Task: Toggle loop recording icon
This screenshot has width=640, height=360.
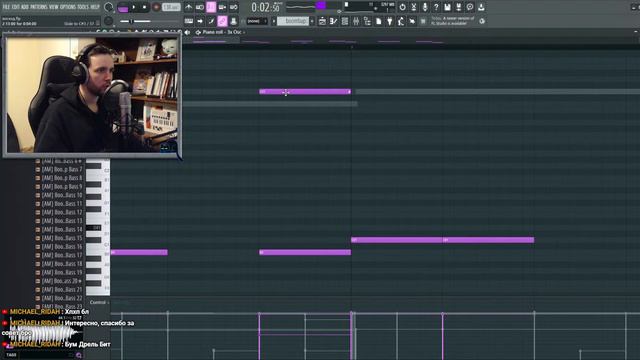Action: (x=233, y=7)
